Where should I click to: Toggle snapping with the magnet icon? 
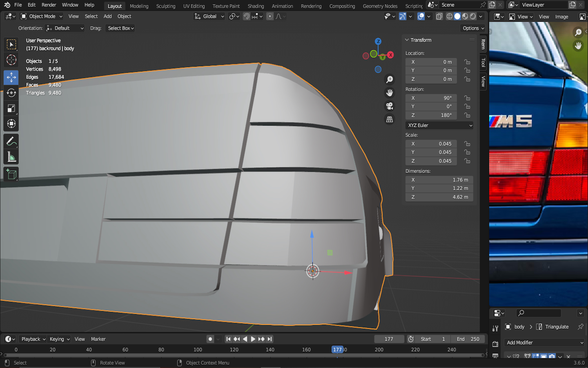tap(247, 16)
